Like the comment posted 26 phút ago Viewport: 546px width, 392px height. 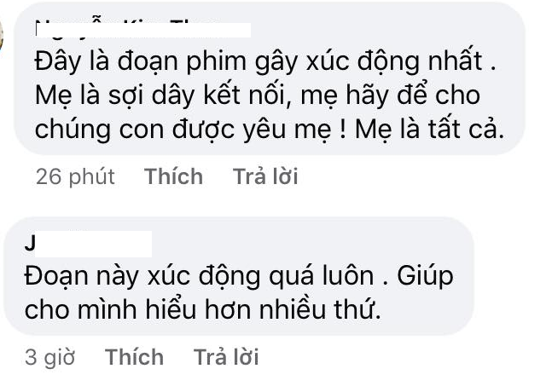click(173, 176)
